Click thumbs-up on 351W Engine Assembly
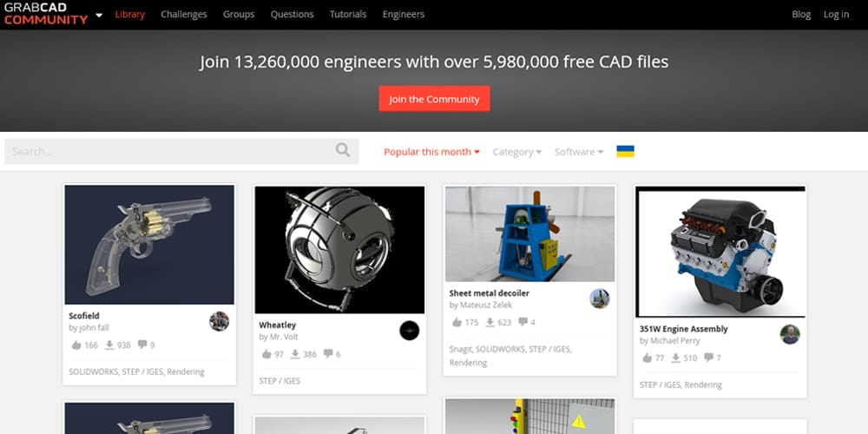 pos(648,358)
